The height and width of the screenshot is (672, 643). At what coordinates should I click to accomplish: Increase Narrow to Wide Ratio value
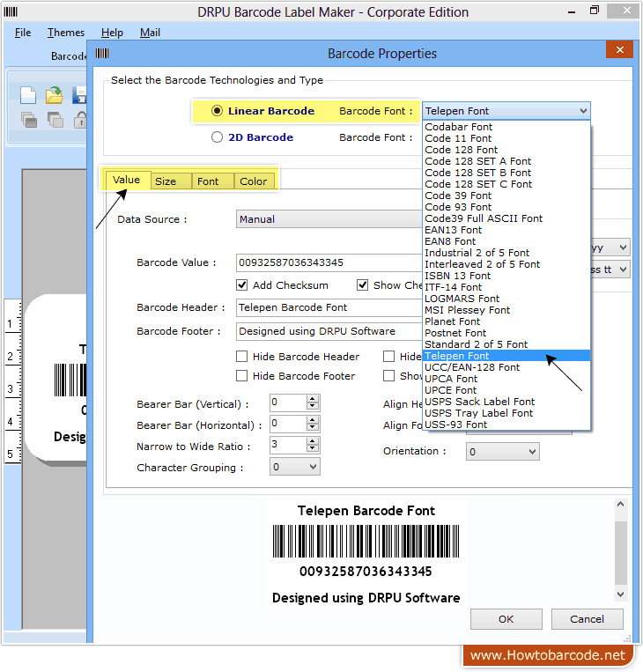313,441
